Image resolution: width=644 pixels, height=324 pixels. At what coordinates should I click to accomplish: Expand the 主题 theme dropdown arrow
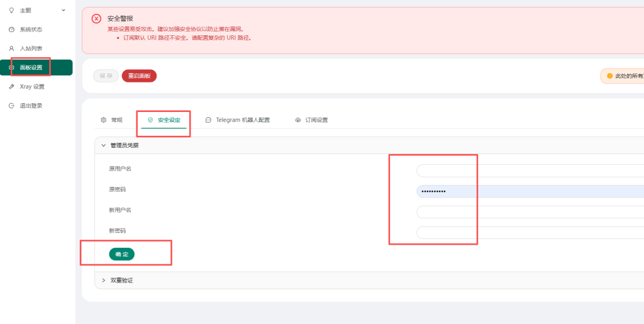pyautogui.click(x=64, y=10)
